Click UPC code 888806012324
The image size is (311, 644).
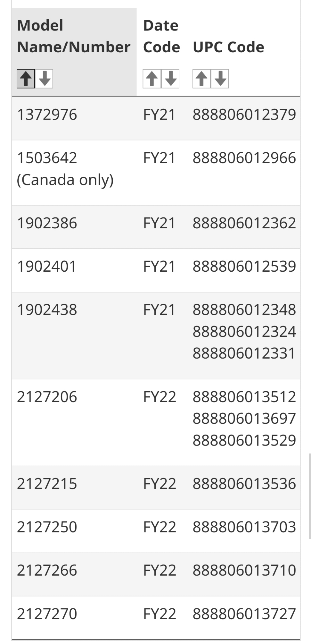point(244,332)
